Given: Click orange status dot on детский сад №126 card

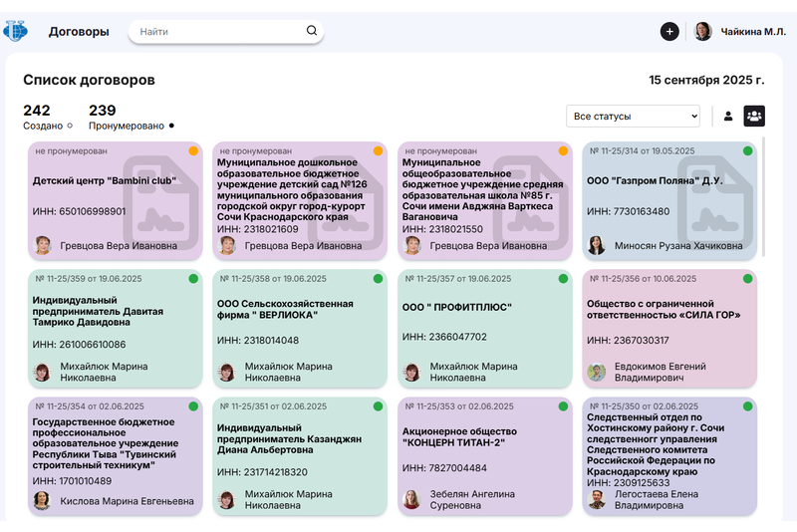Looking at the screenshot, I should tap(378, 150).
